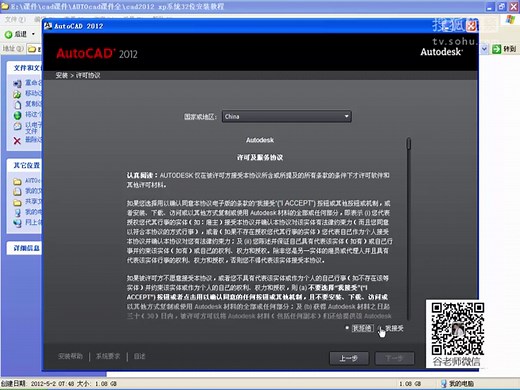Click the e-mail this file task icon
The height and width of the screenshot is (390, 520).
point(17,126)
